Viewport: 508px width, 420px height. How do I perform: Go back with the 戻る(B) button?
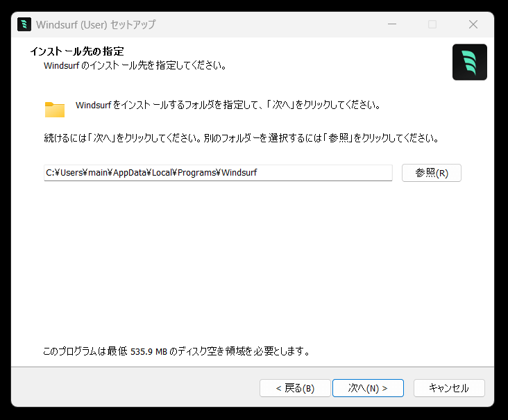(x=295, y=388)
